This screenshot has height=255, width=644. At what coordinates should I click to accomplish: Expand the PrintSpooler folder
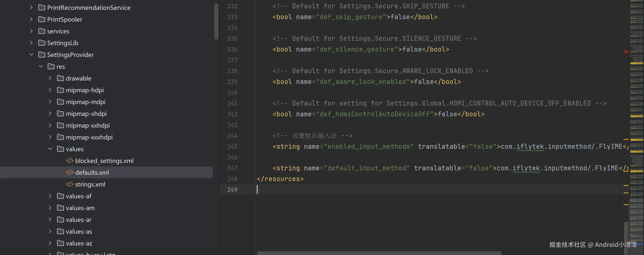point(31,19)
